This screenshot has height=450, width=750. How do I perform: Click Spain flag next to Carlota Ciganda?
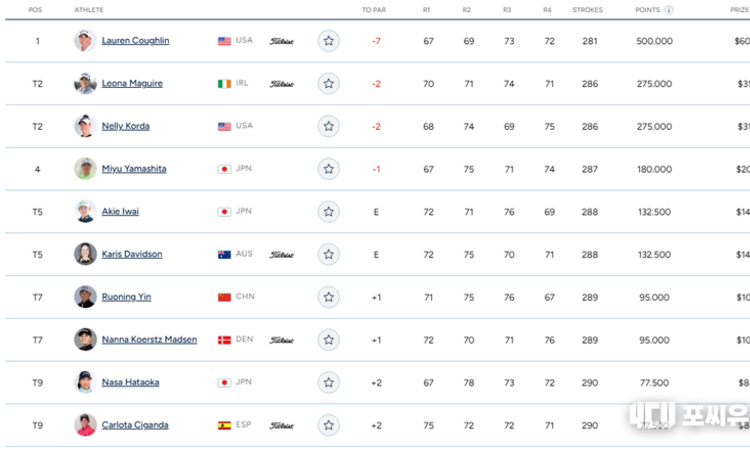(224, 425)
